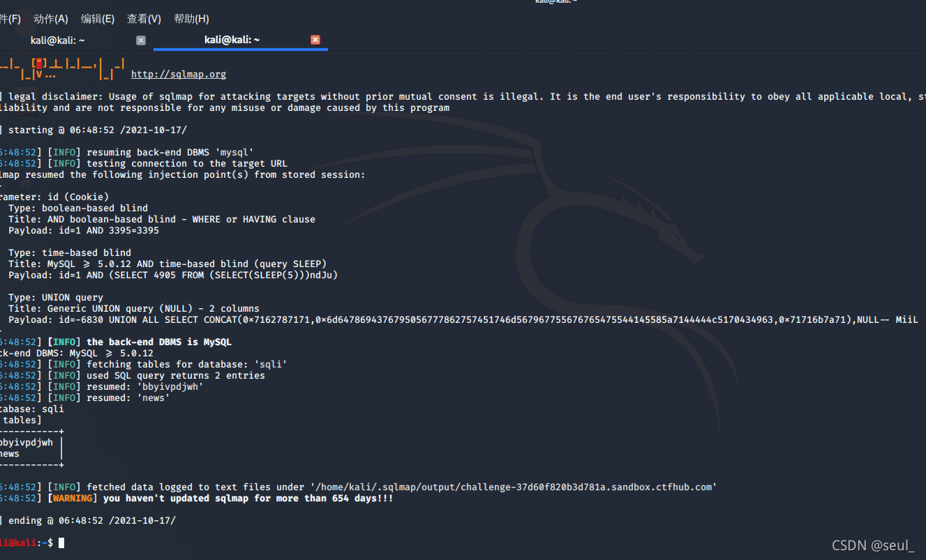Image resolution: width=926 pixels, height=560 pixels.
Task: Click 'the back-end DBMS is MySQL' line
Action: coord(116,342)
